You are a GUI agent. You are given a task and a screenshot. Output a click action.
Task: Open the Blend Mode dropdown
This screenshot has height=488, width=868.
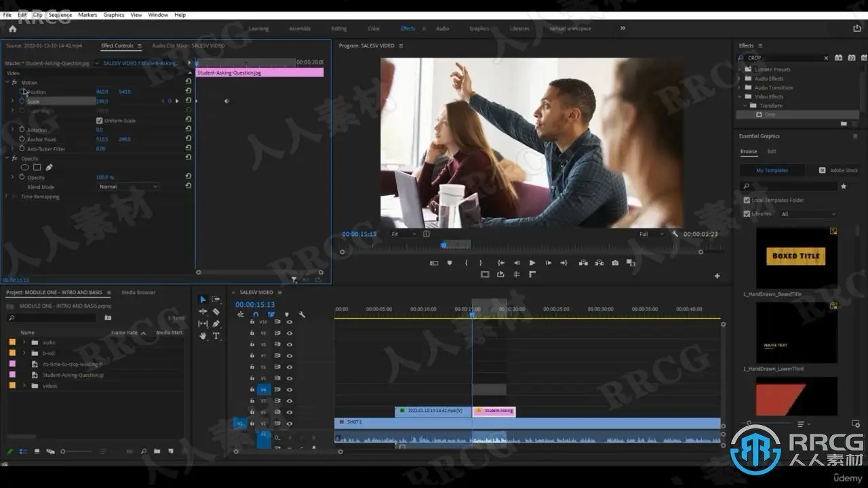127,186
